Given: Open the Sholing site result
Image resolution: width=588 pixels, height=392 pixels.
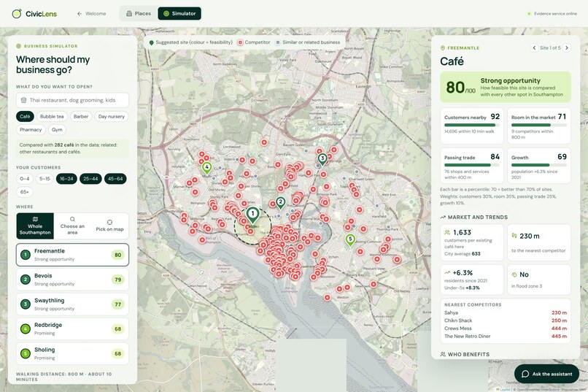Looking at the screenshot, I should point(72,353).
